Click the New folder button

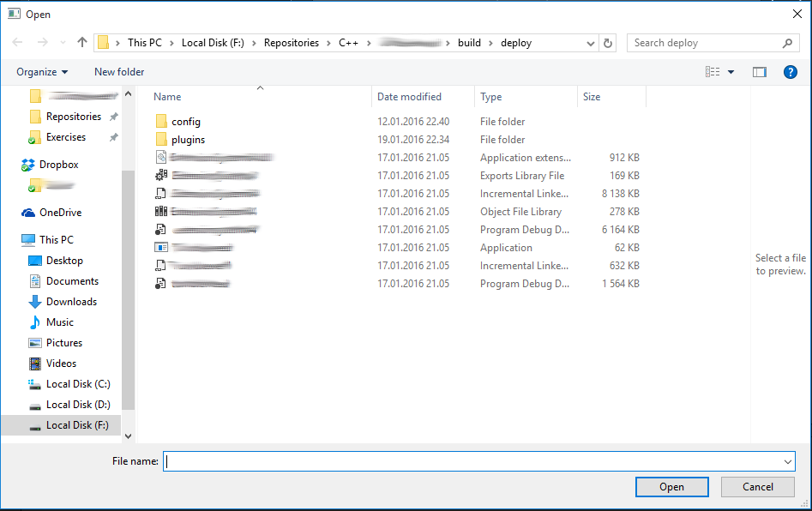coord(119,72)
